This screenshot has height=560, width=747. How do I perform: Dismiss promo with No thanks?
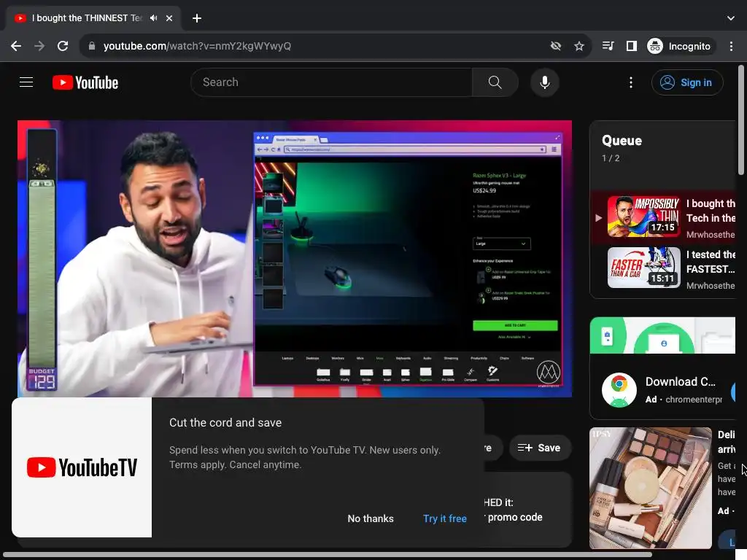click(x=371, y=518)
